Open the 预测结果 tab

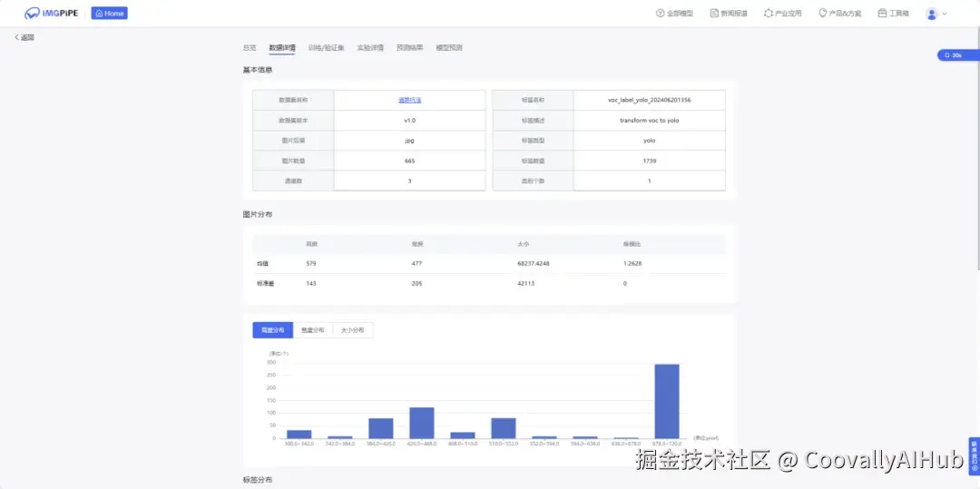click(x=409, y=47)
